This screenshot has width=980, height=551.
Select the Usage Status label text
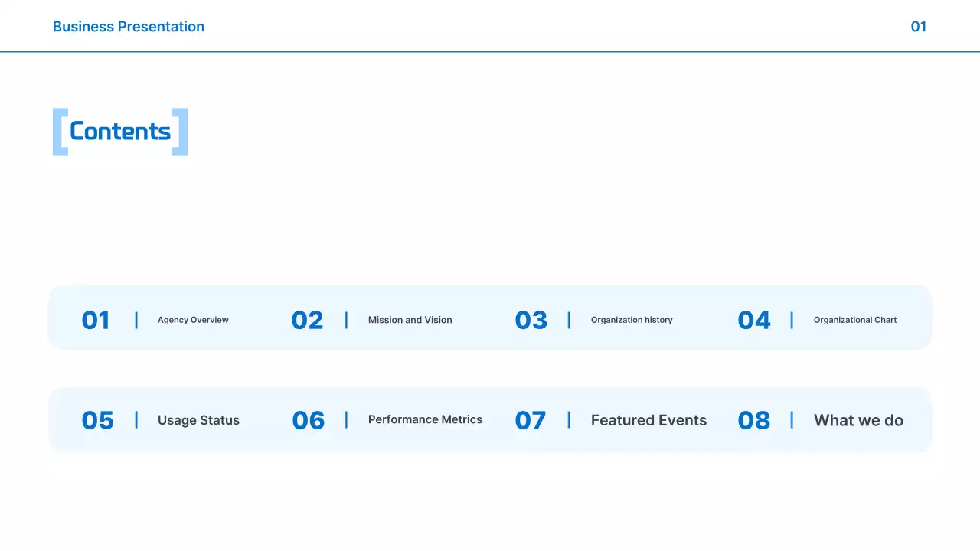point(198,420)
